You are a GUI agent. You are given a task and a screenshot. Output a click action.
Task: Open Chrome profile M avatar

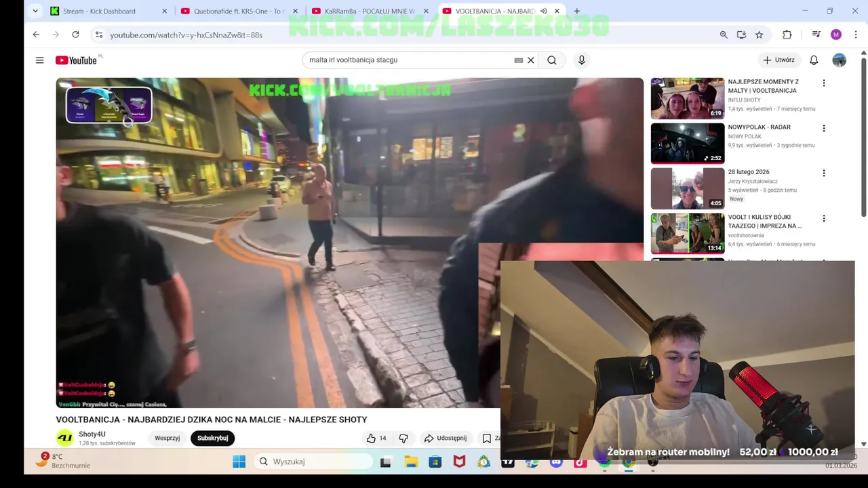836,35
